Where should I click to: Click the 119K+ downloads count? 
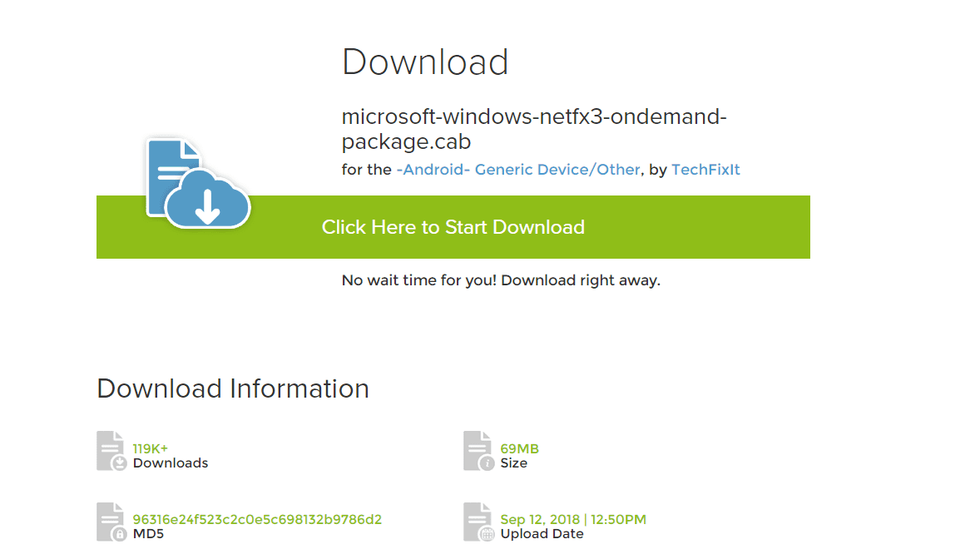[x=151, y=448]
